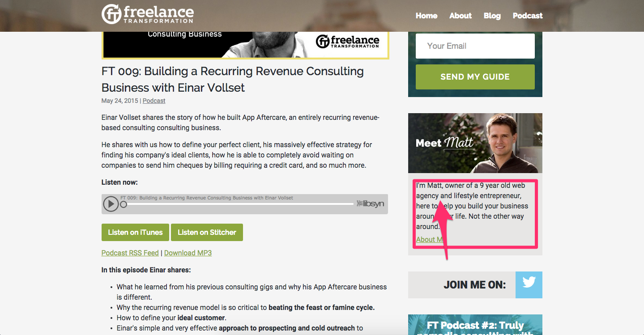
Task: Click the Listen on iTunes button
Action: [135, 233]
